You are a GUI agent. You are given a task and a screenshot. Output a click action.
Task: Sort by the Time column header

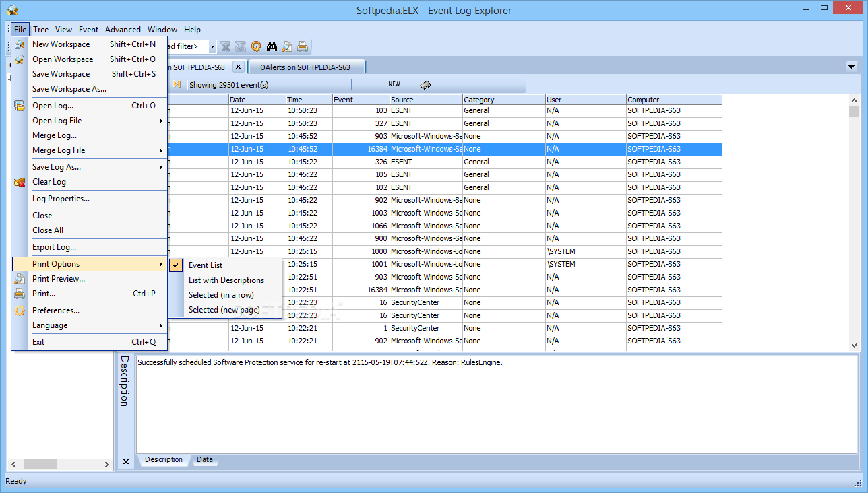309,100
